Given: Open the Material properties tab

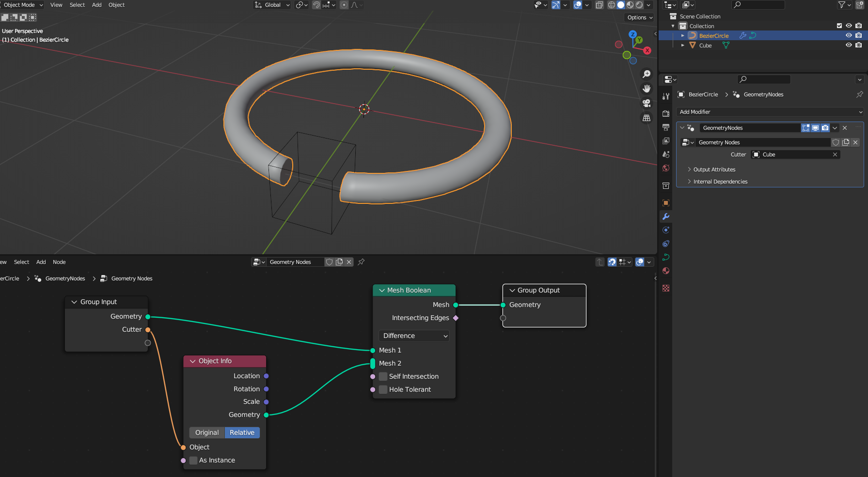Looking at the screenshot, I should [x=666, y=271].
